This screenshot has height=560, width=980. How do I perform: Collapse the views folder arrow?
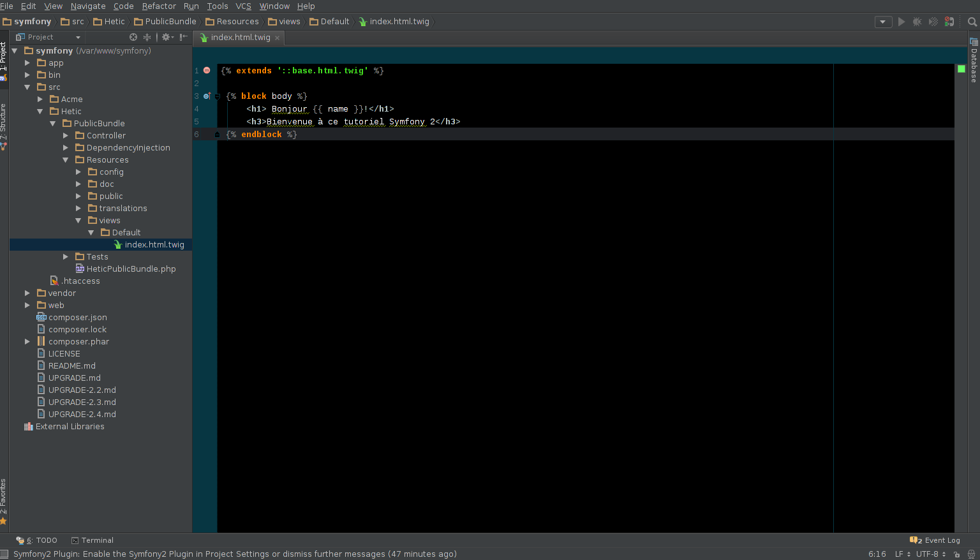[78, 221]
